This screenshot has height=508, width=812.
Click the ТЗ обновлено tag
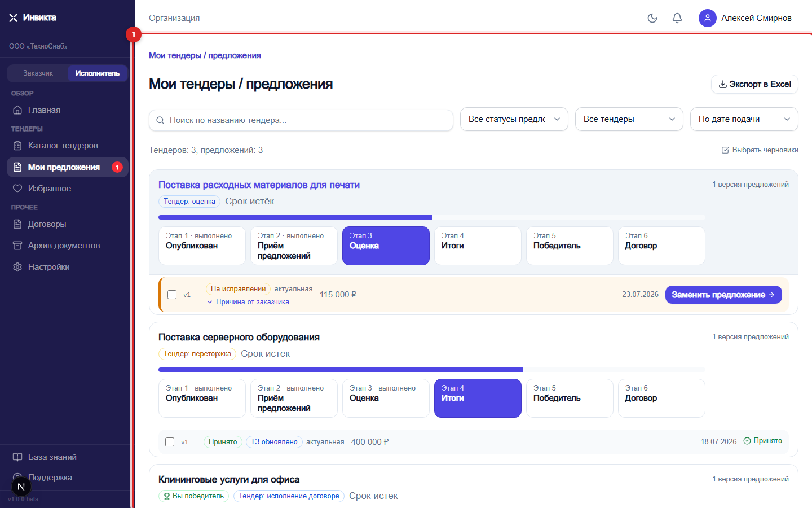click(274, 442)
